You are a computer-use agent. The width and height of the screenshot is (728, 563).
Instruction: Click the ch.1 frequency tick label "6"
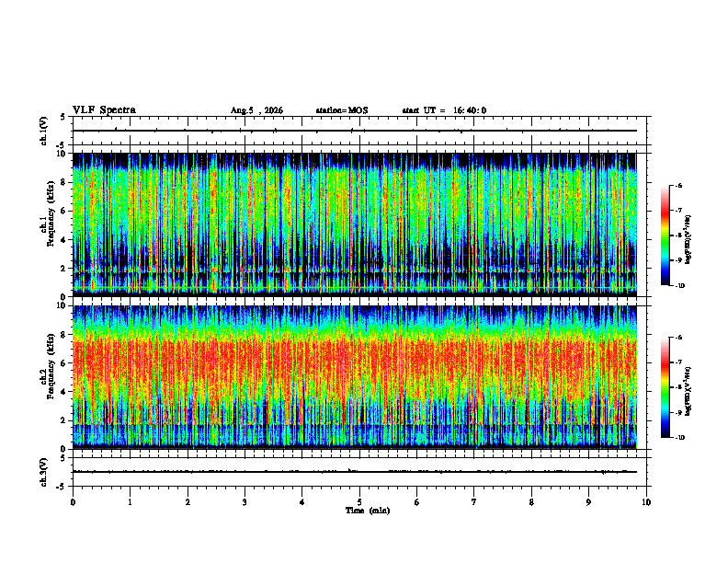[x=63, y=211]
